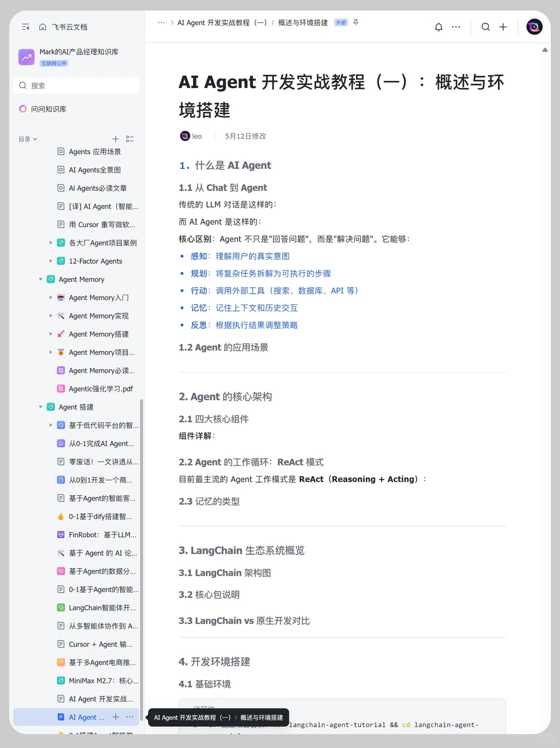Viewport: 560px width, 748px height.
Task: Expand Agent Memory入门 node
Action: pyautogui.click(x=51, y=298)
